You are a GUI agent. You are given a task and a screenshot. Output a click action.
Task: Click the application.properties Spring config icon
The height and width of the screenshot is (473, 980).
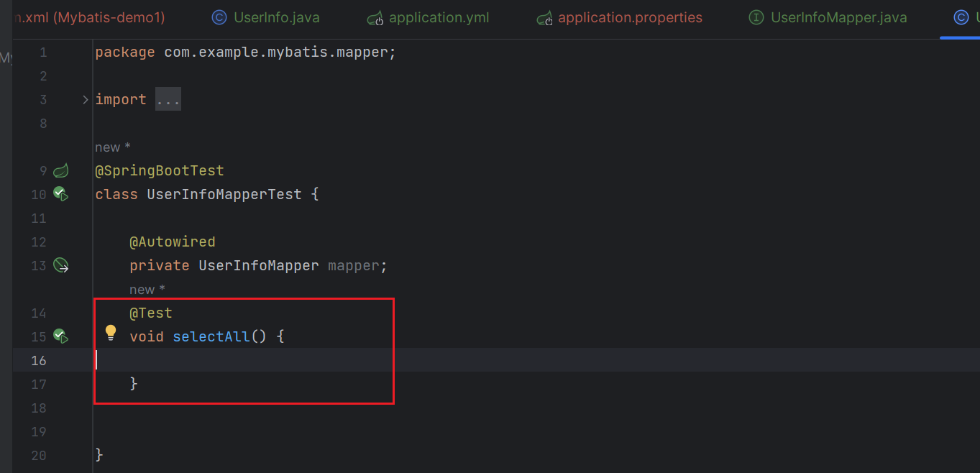coord(544,18)
